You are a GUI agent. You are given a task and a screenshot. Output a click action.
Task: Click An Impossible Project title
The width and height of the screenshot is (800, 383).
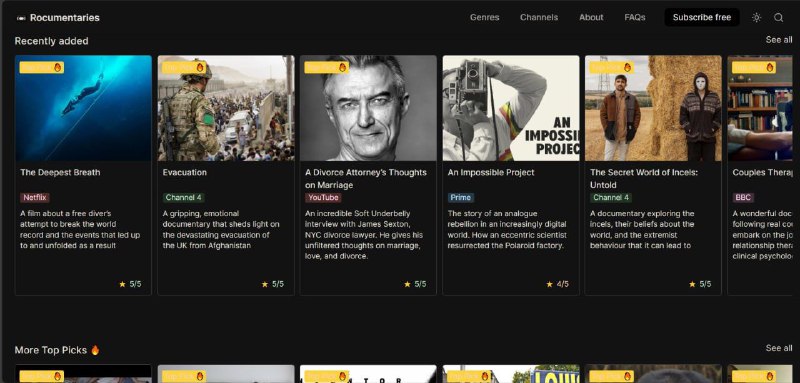[x=491, y=172]
